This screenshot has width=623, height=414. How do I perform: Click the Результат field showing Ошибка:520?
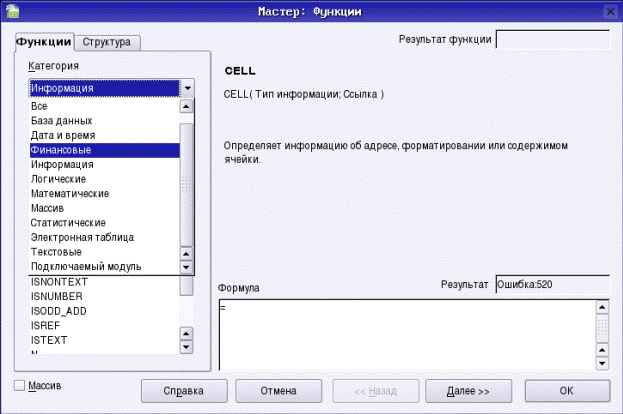553,284
